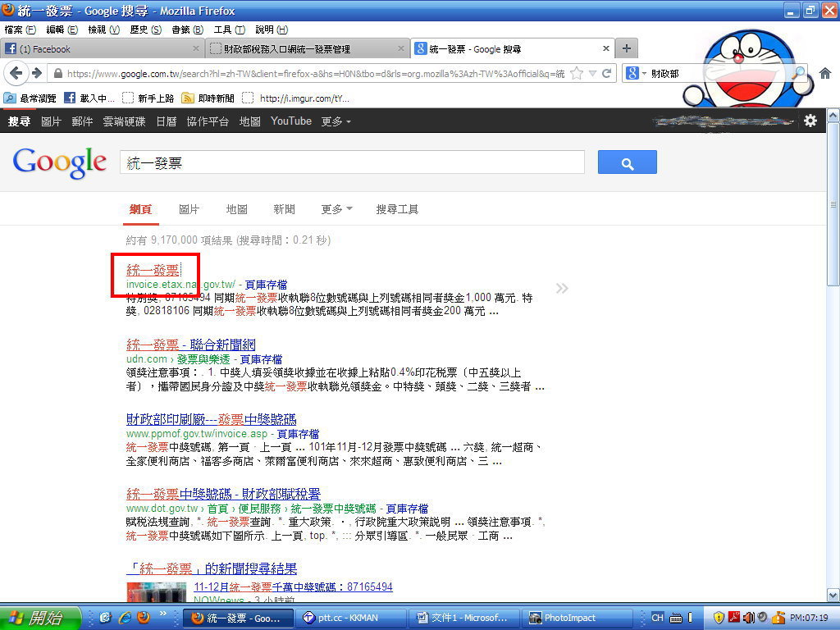840x630 pixels.
Task: Click the news result thumbnail image
Action: tap(157, 592)
